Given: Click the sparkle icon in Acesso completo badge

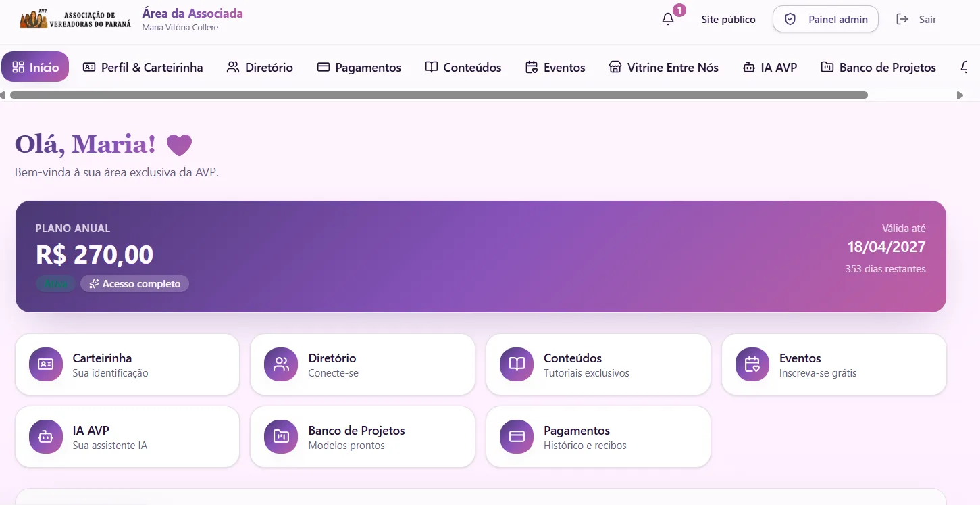Looking at the screenshot, I should coord(94,284).
